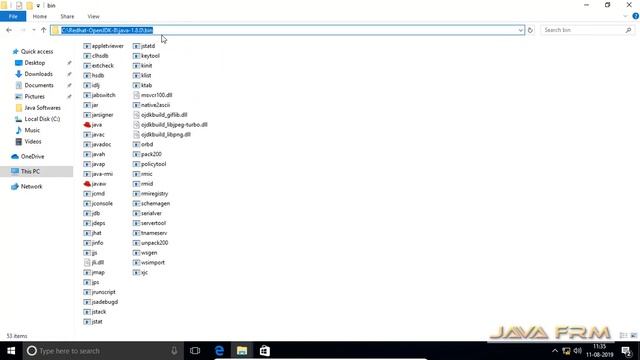Select file named schemagen
640x360 pixels.
155,203
